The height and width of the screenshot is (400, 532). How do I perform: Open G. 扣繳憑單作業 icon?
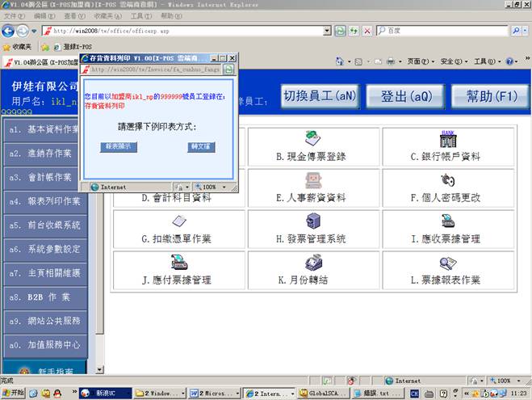[178, 221]
